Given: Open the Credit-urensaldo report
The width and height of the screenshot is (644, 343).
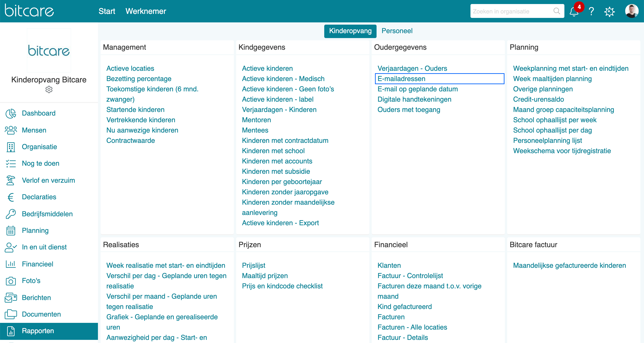Looking at the screenshot, I should click(x=538, y=99).
